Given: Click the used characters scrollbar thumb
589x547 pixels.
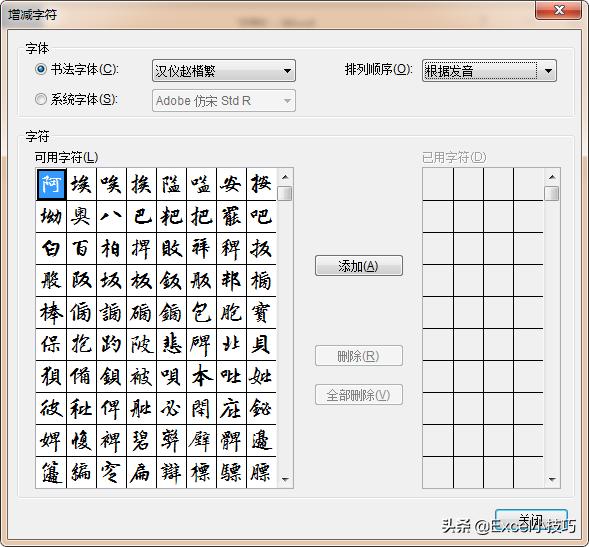Looking at the screenshot, I should pyautogui.click(x=552, y=193).
